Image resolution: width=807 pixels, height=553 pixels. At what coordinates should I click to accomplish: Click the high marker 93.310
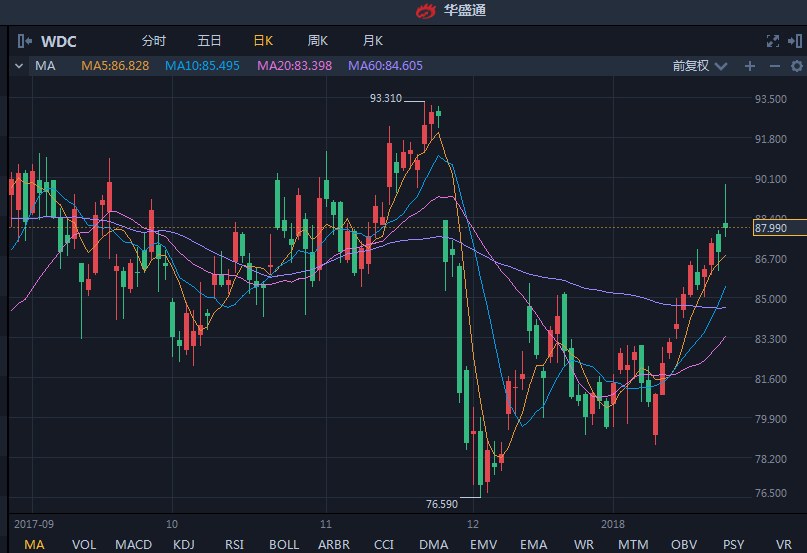(385, 98)
